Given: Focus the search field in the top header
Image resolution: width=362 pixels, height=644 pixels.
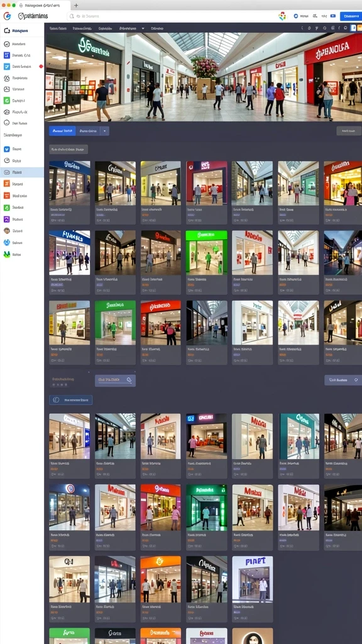Looking at the screenshot, I should 170,16.
